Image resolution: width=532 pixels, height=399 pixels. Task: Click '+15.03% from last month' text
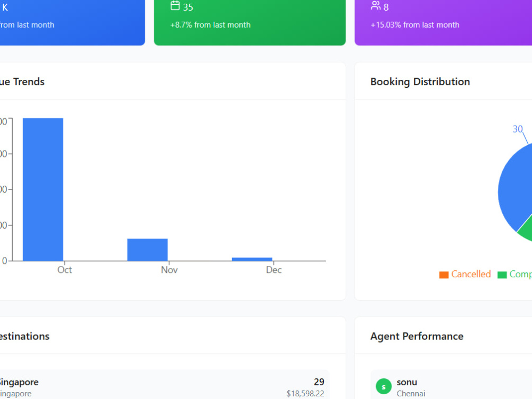[415, 25]
